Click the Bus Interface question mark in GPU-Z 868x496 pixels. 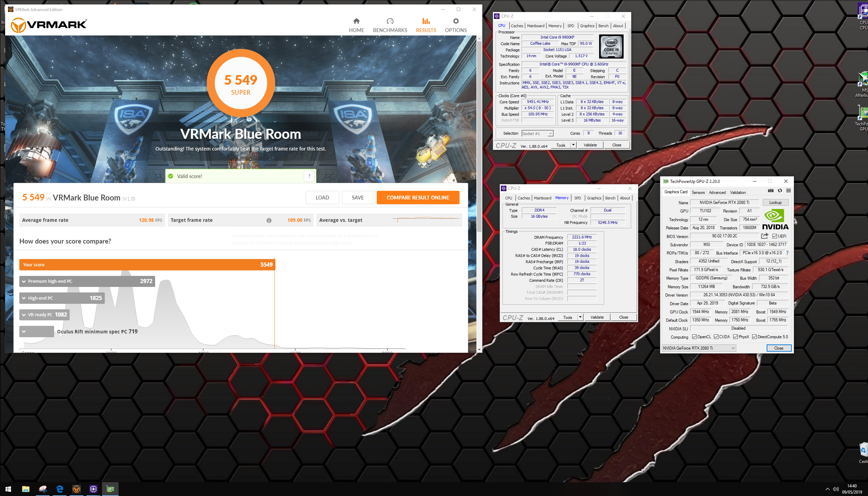tap(787, 253)
